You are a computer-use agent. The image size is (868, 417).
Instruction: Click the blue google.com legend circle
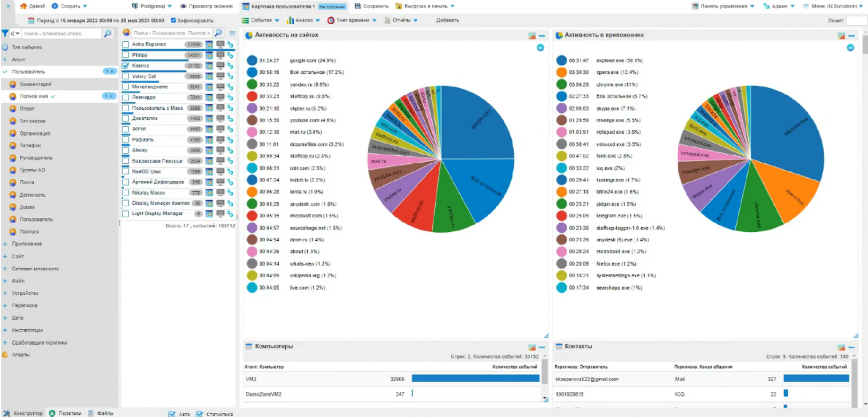tap(252, 60)
